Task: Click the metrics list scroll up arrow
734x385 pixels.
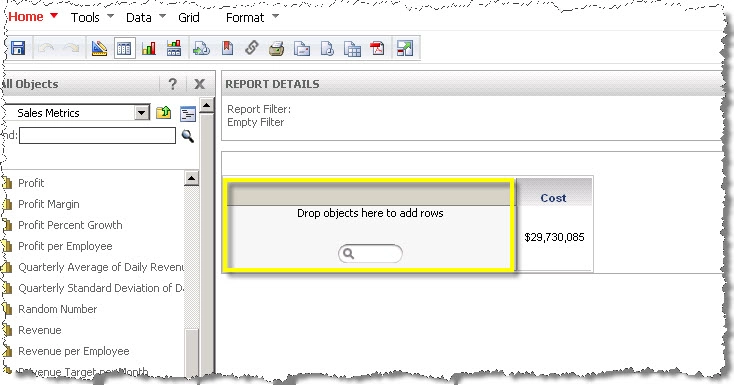Action: (x=191, y=178)
